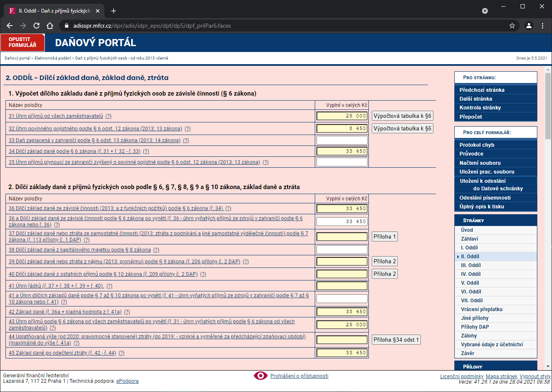
Task: Open the Vrácení přeplatku page
Action: click(482, 309)
